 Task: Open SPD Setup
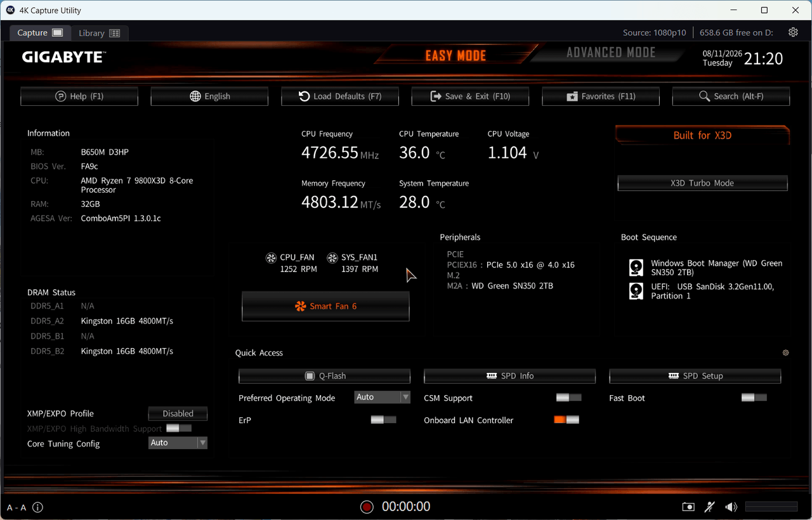[x=695, y=376]
